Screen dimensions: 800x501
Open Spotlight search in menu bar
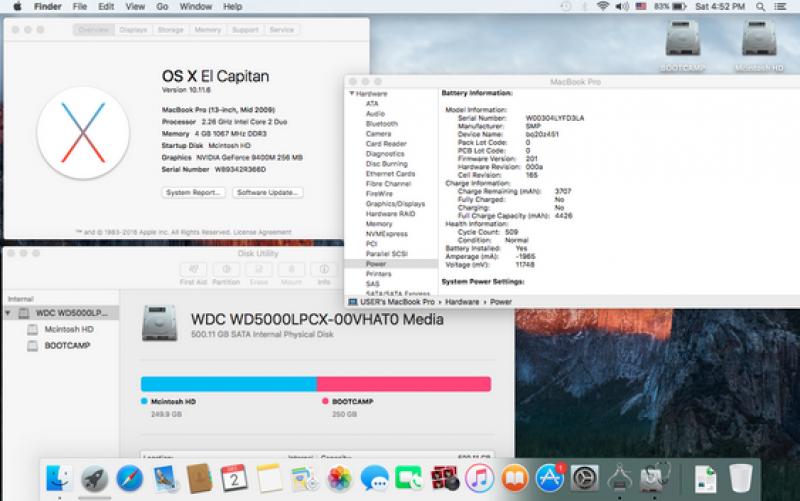(760, 7)
